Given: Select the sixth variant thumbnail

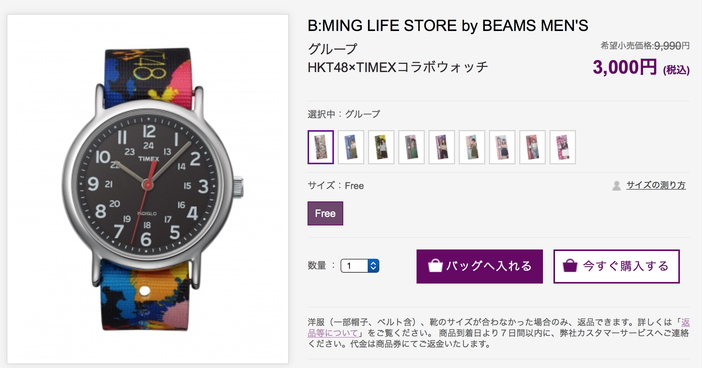Looking at the screenshot, I should tap(472, 147).
